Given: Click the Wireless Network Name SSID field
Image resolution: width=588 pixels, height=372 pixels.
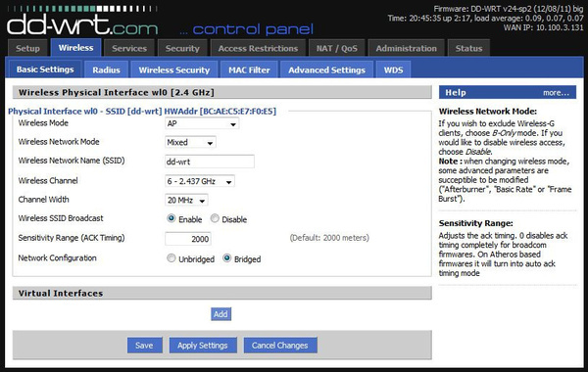Looking at the screenshot, I should click(210, 162).
